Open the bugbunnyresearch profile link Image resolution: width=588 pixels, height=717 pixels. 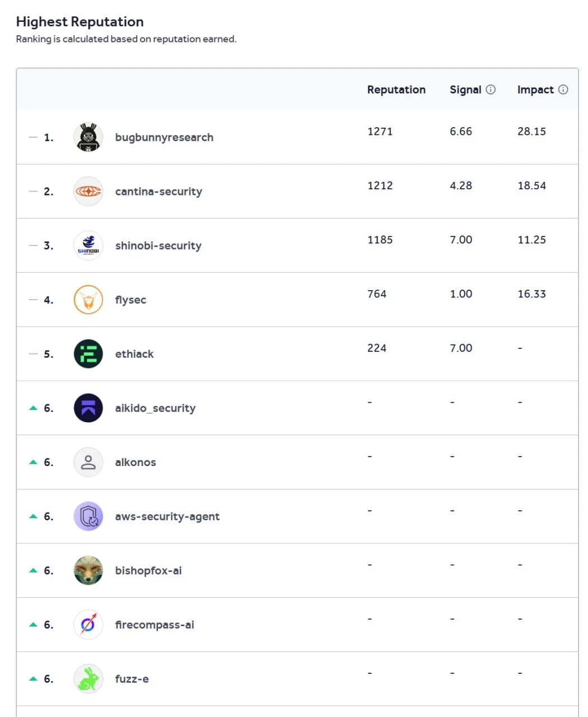click(x=164, y=138)
